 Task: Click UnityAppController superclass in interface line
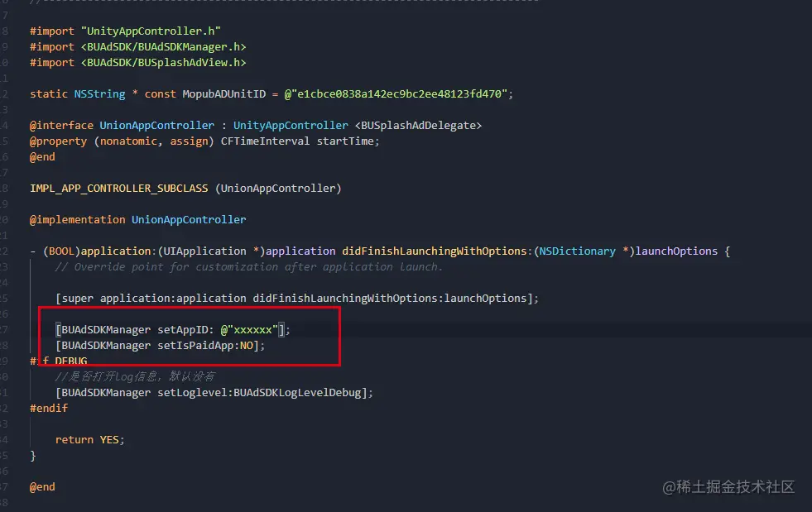(291, 125)
